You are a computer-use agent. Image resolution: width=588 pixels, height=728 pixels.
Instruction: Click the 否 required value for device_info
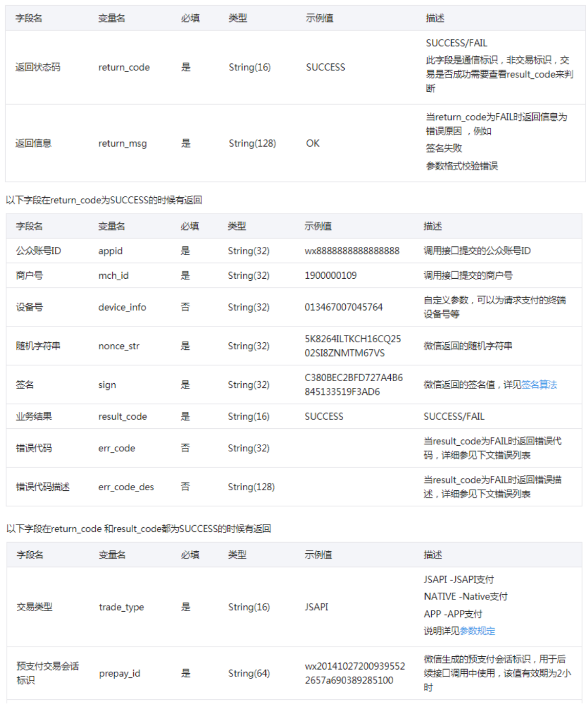click(x=185, y=307)
